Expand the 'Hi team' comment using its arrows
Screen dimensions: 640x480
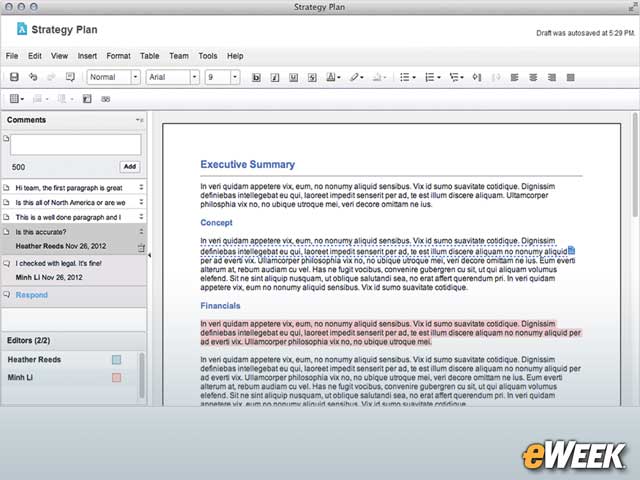click(x=141, y=187)
